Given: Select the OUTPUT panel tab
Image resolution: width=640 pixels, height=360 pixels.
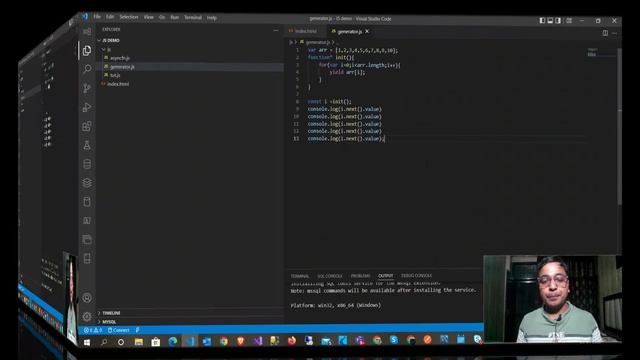Looking at the screenshot, I should [x=385, y=276].
